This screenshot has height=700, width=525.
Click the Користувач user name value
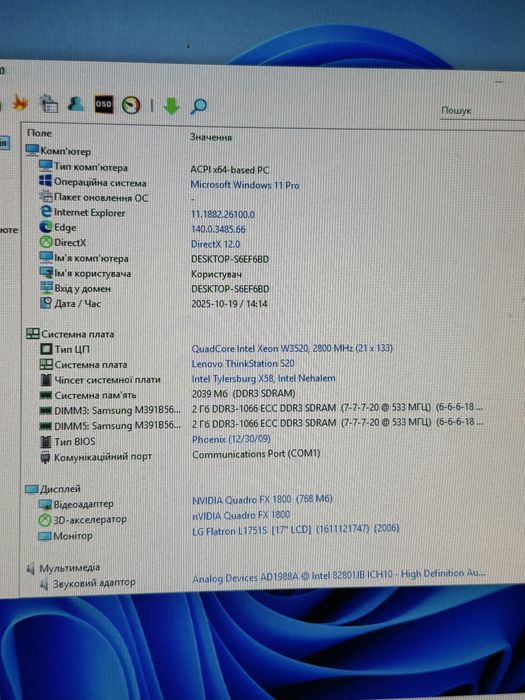tap(217, 274)
